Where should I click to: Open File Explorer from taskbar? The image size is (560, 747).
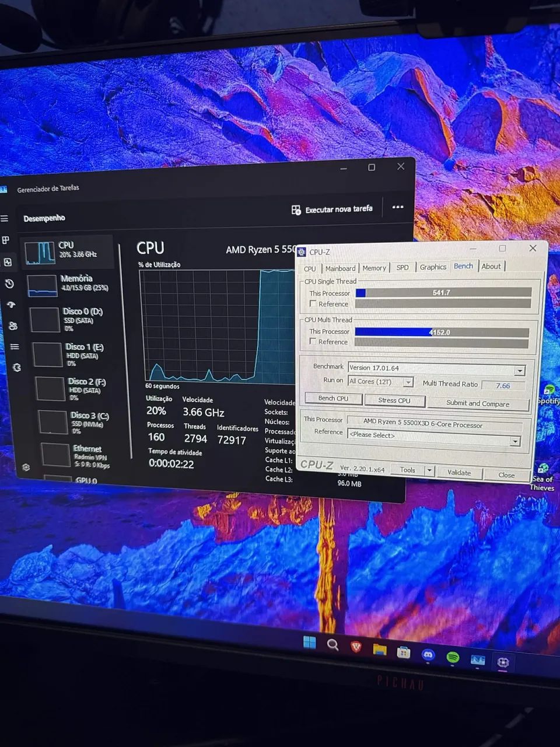tap(380, 650)
